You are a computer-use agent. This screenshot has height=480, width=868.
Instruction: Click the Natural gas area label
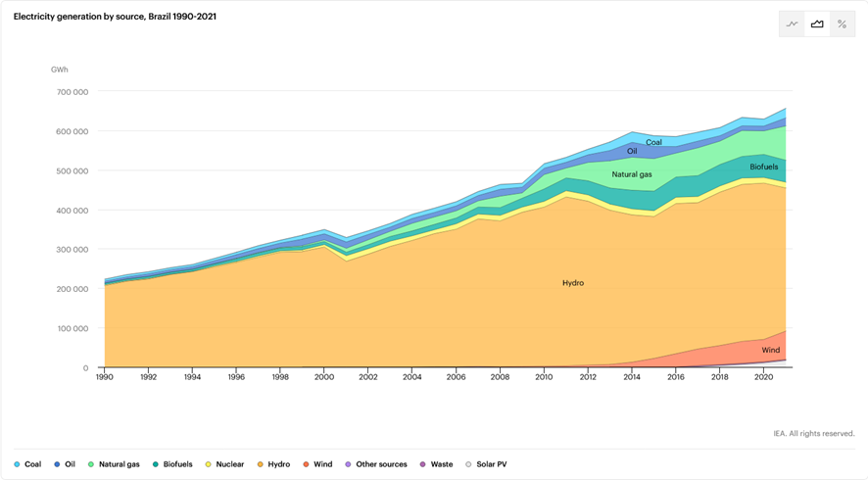tap(632, 175)
